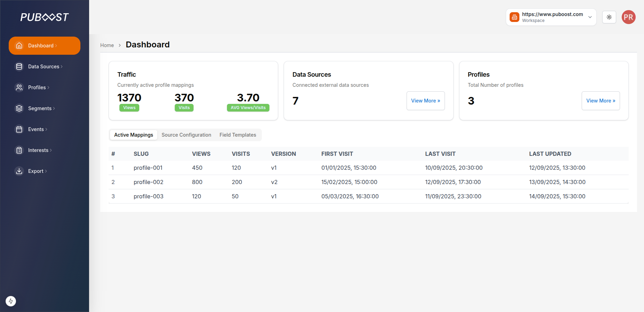Screen dimensions: 644x312
Task: Click the Export download icon
Action: coord(19,171)
